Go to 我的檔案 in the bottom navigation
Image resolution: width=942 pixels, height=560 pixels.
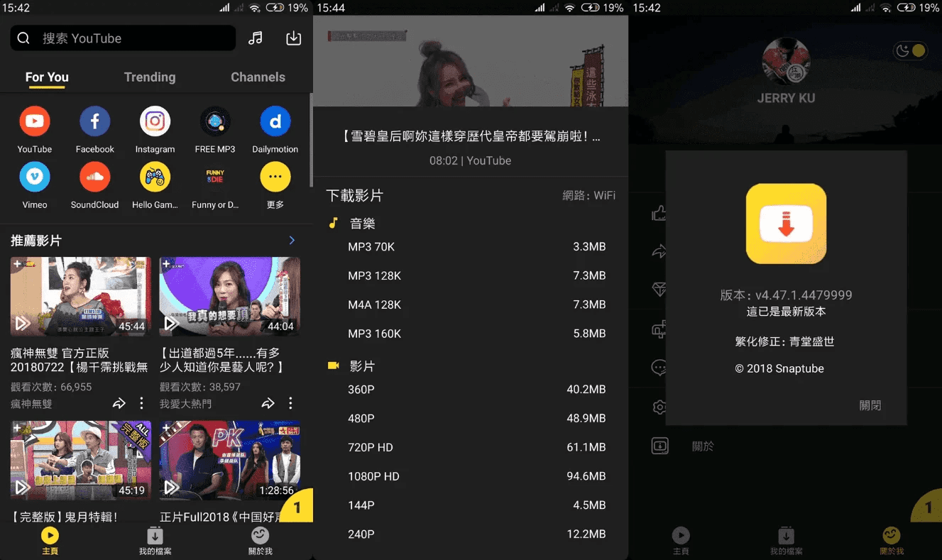[155, 540]
